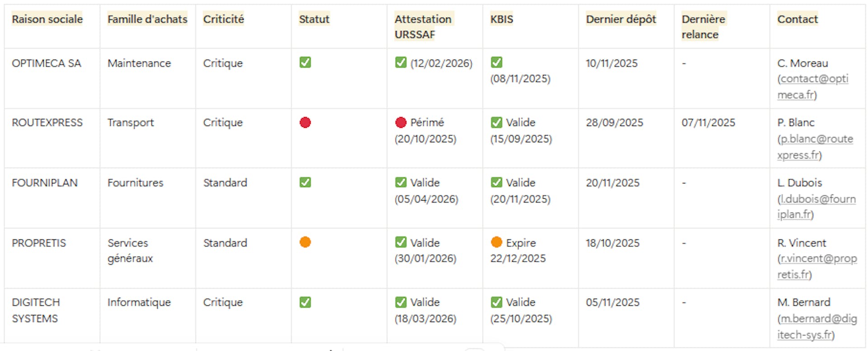The height and width of the screenshot is (351, 868).
Task: Click FOURNIPLAN green status checkmark
Action: pos(305,182)
